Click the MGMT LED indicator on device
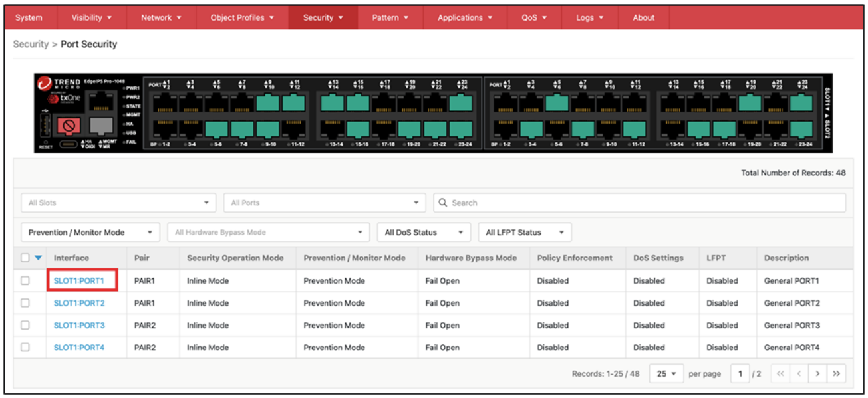The height and width of the screenshot is (398, 868). click(124, 115)
